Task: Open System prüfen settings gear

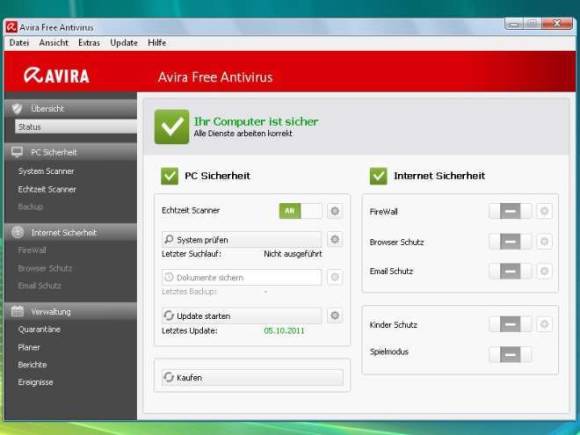Action: point(335,239)
